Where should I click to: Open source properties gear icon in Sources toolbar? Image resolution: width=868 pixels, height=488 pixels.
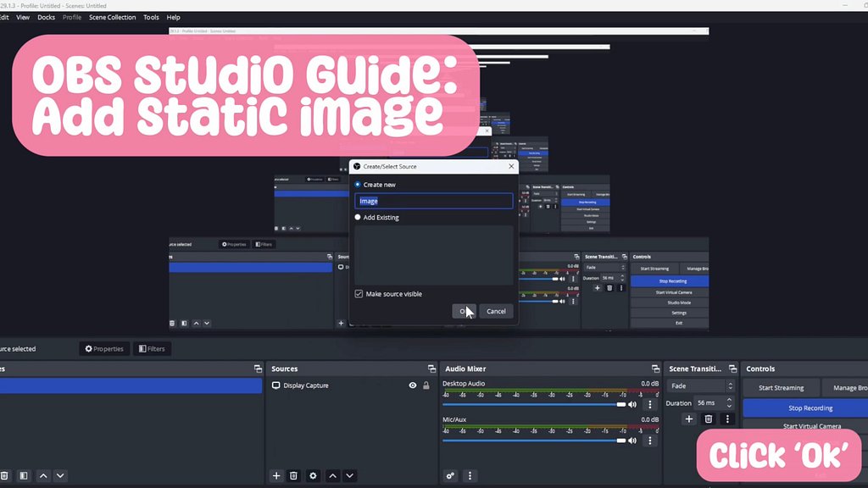point(313,476)
